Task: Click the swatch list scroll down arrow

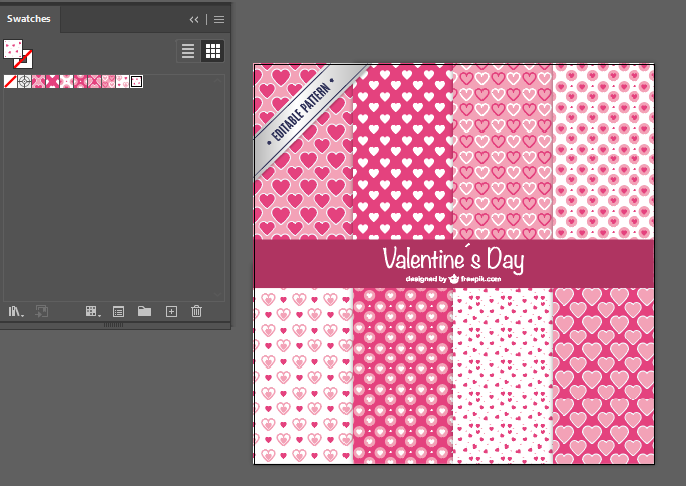Action: (x=218, y=295)
